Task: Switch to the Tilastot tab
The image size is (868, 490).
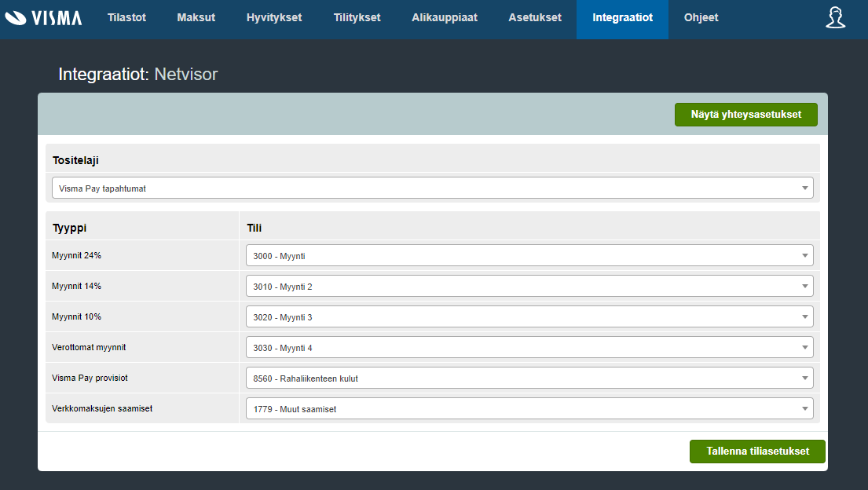Action: (x=126, y=17)
